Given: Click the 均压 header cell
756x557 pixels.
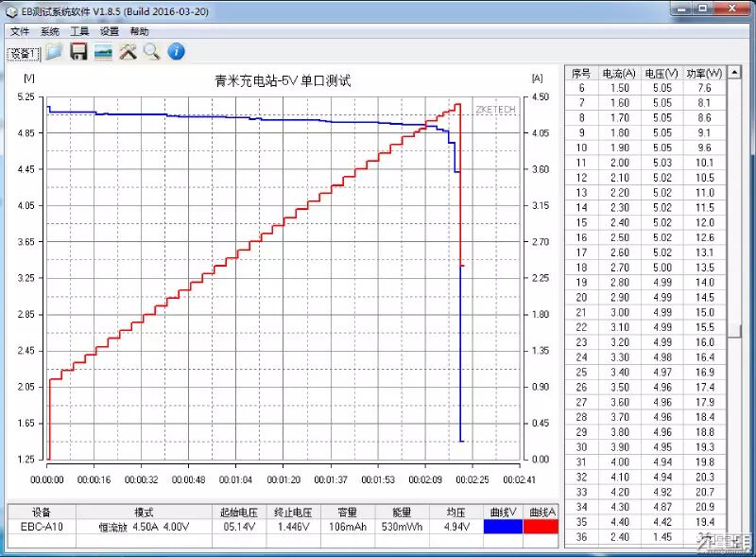Looking at the screenshot, I should click(456, 513).
